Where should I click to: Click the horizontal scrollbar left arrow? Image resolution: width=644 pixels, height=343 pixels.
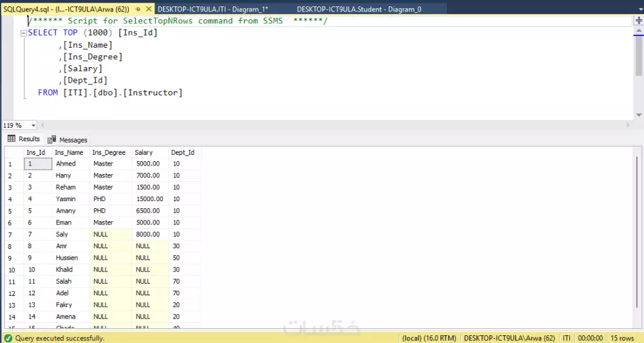coord(43,125)
